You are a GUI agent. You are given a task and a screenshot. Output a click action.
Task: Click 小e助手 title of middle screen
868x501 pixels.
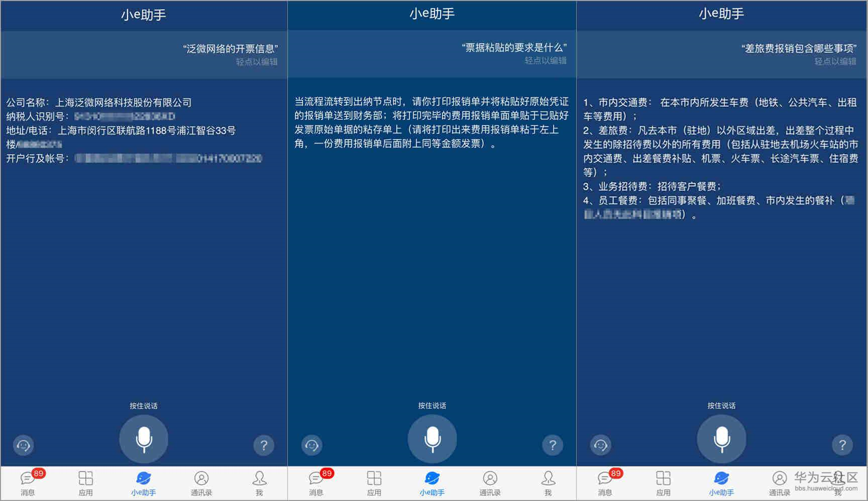[x=432, y=14]
